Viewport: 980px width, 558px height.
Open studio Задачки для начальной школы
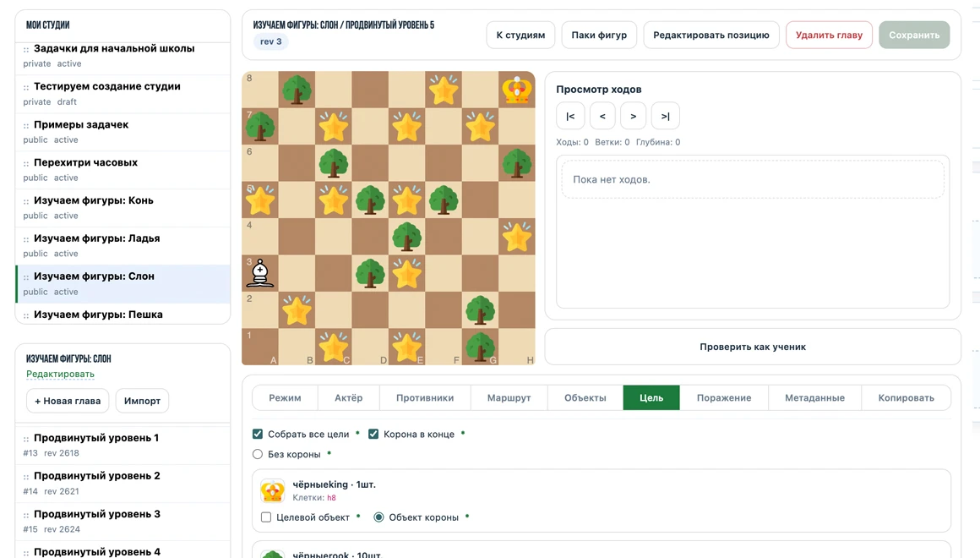point(122,55)
